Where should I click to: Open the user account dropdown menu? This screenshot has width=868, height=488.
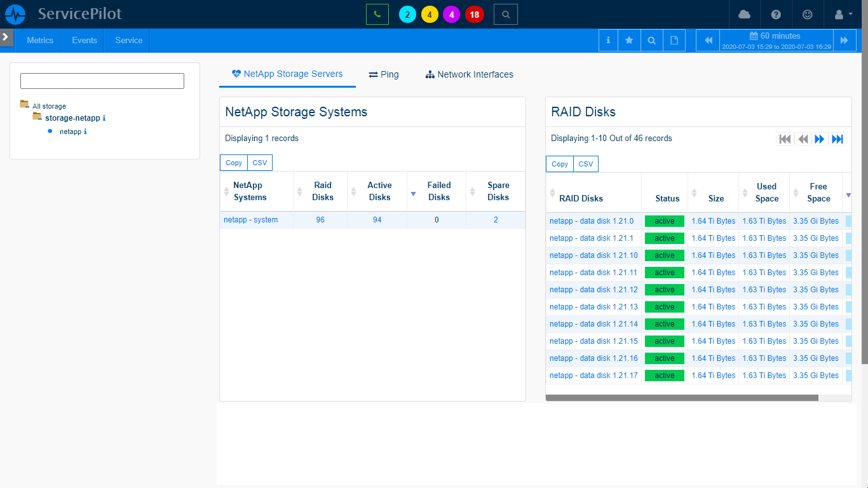(840, 14)
